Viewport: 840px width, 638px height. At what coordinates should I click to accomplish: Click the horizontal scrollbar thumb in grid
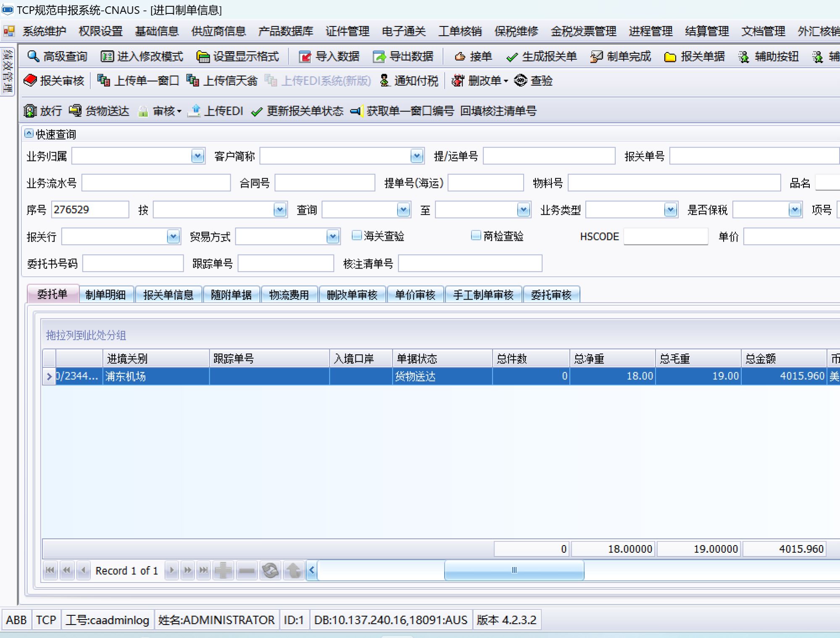tap(514, 570)
